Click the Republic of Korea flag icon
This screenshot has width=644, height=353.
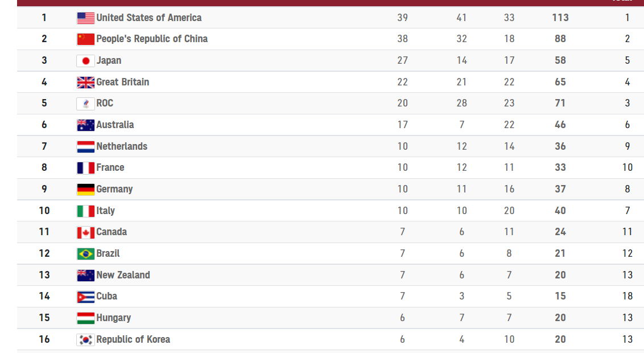(85, 339)
